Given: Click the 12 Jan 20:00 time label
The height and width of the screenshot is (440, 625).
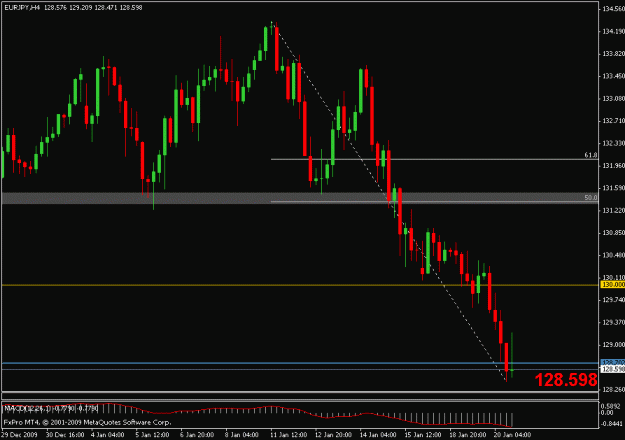Looking at the screenshot, I should tap(334, 434).
